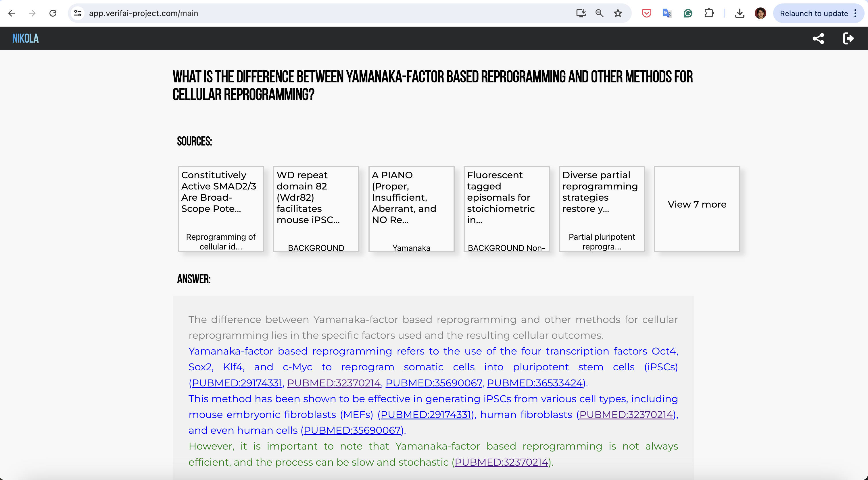Open the Chrome three-dot menu
The width and height of the screenshot is (868, 480).
(855, 13)
